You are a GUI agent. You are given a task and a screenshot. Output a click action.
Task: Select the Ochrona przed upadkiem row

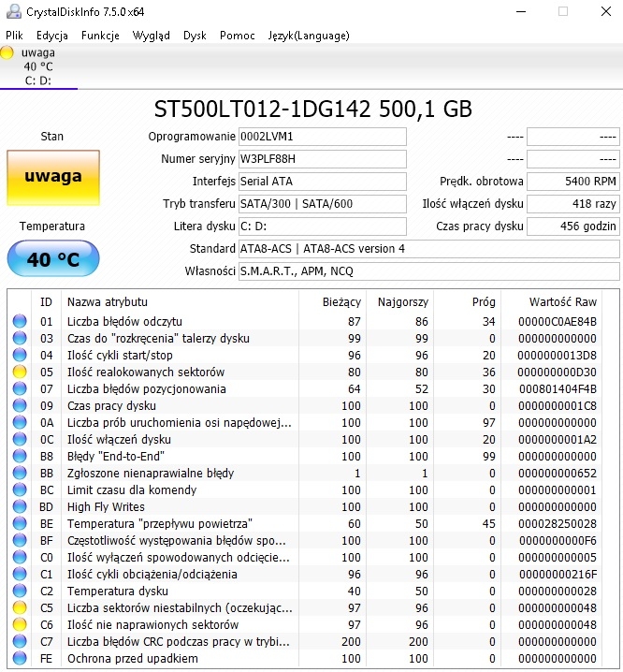[x=305, y=658]
